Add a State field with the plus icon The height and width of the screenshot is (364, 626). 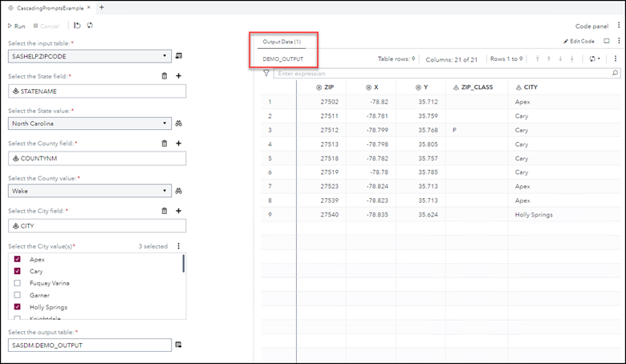178,75
